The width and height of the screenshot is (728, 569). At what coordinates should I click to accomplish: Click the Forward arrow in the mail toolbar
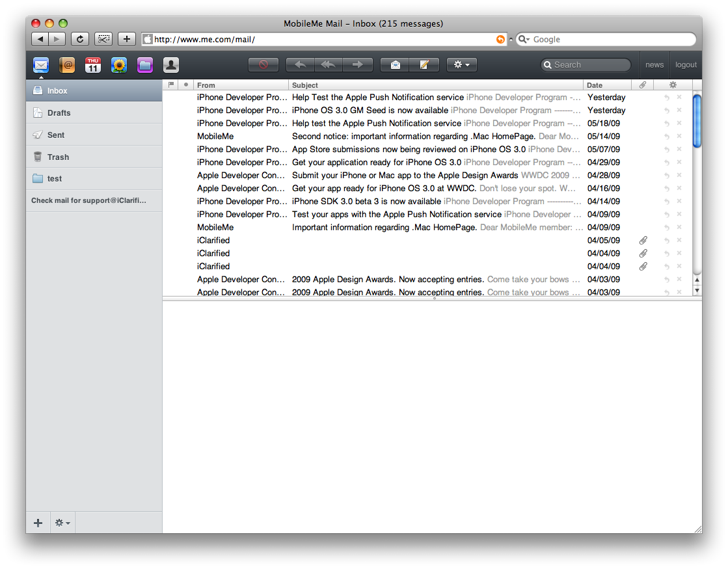coord(358,65)
